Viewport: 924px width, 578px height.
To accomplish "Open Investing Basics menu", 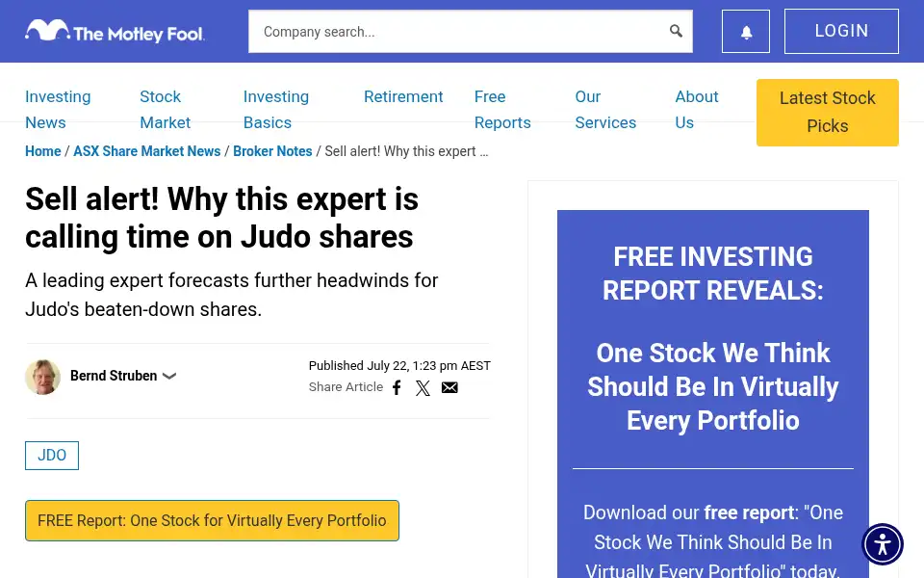I will coord(276,110).
